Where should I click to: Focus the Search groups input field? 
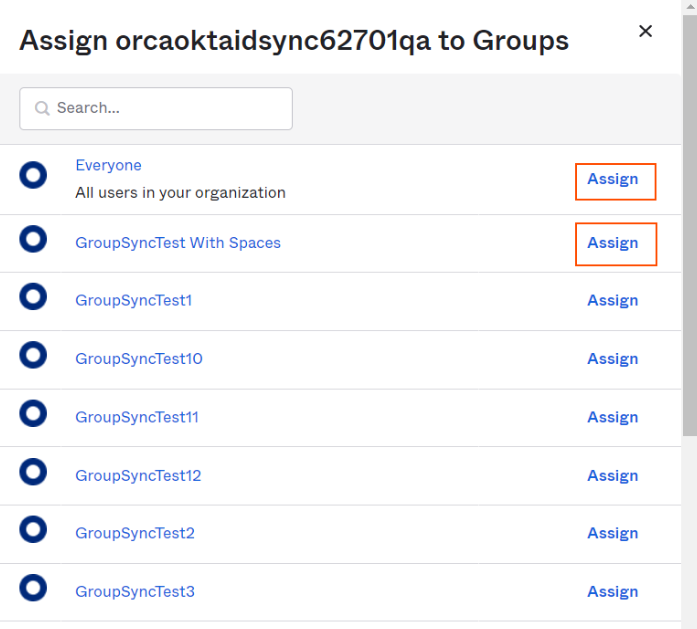pyautogui.click(x=156, y=108)
